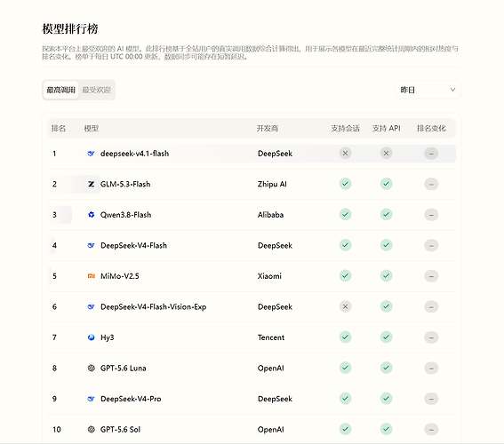The width and height of the screenshot is (504, 444).
Task: Click the Zhipu Z logo beside GLM-5.3-Flash
Action: pos(91,184)
